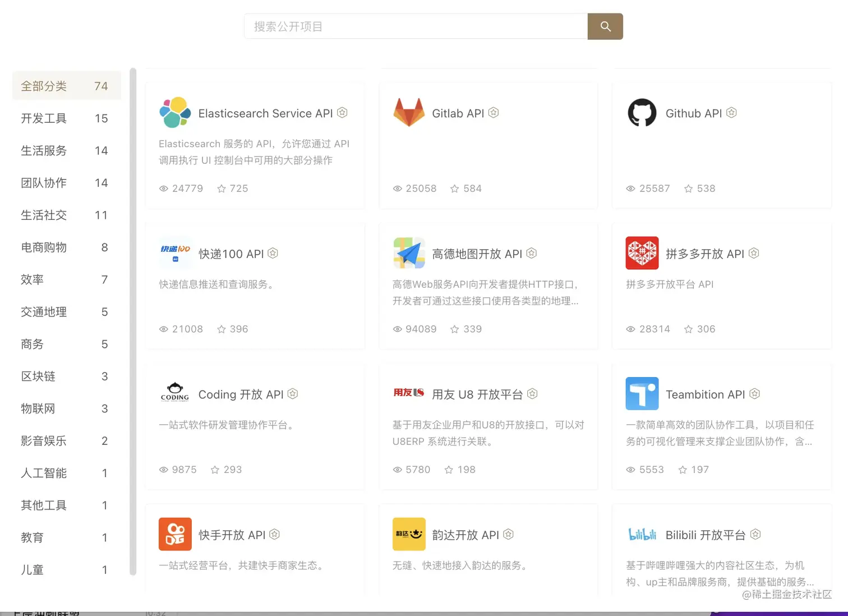Click the 韵达 yellow logo
The width and height of the screenshot is (848, 616).
[409, 534]
